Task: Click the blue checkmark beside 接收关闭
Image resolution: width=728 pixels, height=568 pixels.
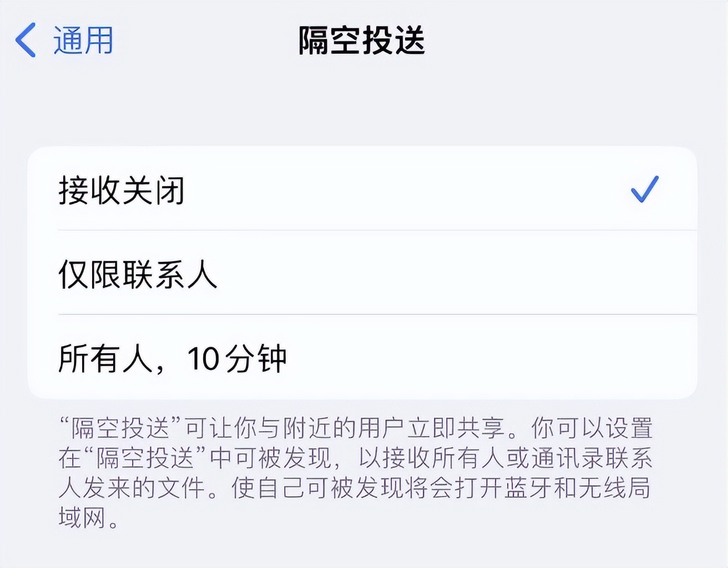Action: click(644, 189)
